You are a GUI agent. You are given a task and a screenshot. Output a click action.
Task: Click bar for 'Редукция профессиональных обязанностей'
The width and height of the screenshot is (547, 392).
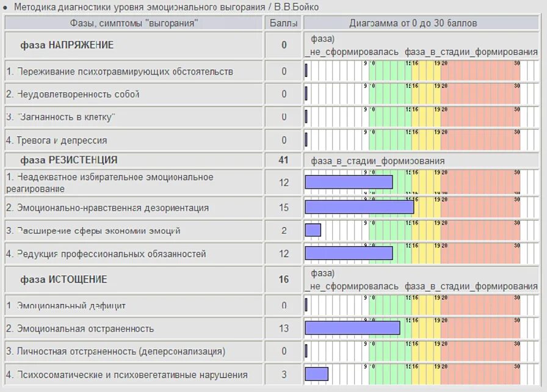tap(349, 253)
